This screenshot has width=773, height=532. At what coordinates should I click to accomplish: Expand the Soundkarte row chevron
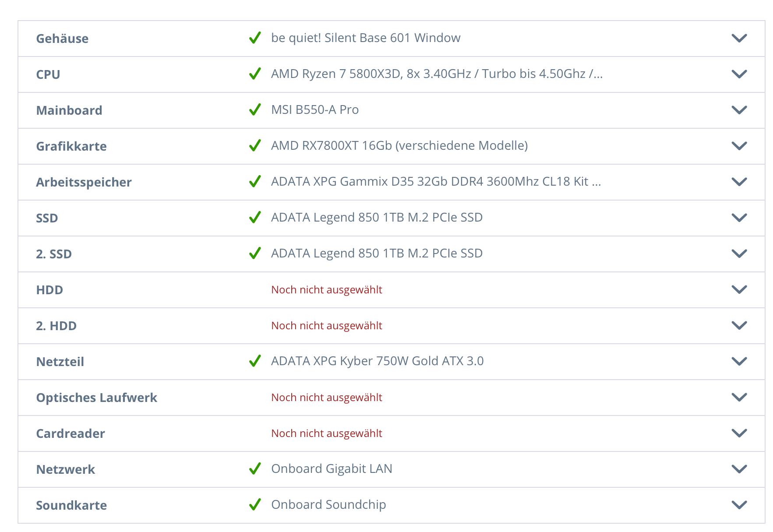coord(739,505)
